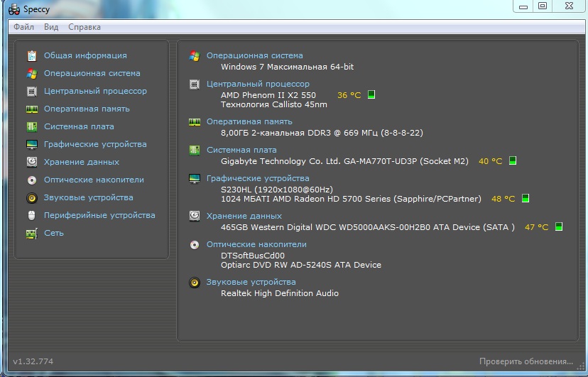Click the Общая информация clipboard icon in sidebar
The height and width of the screenshot is (377, 588).
coord(32,55)
